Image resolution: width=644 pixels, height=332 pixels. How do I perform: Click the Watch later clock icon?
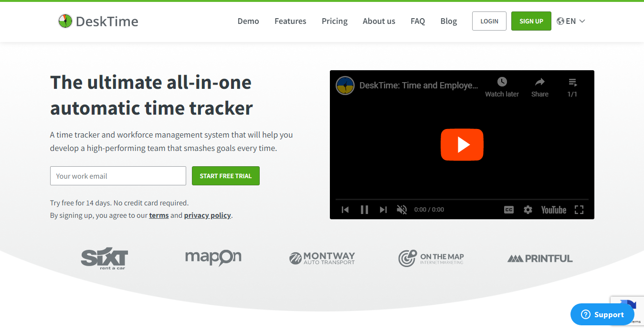[502, 82]
